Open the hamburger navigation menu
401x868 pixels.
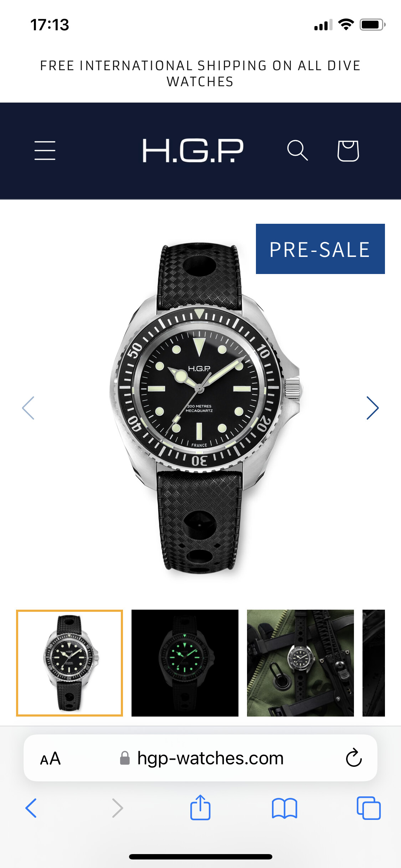tap(45, 150)
